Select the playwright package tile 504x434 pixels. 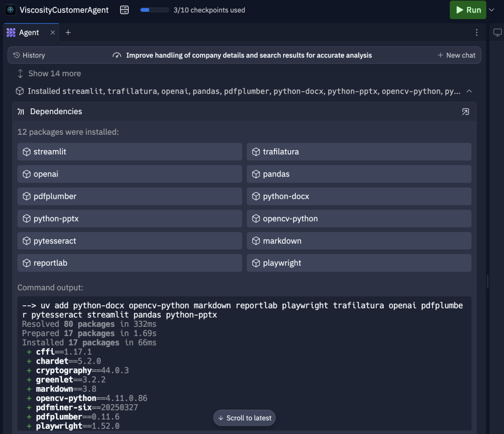[x=359, y=263]
